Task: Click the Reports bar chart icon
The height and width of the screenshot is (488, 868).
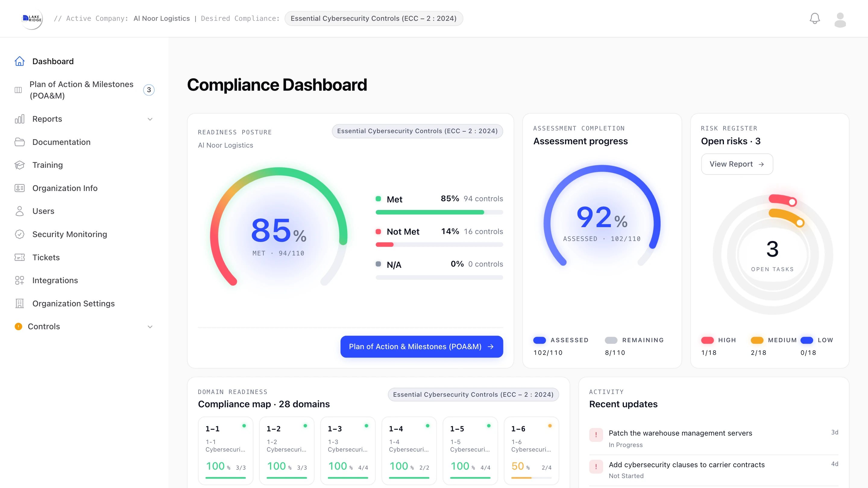Action: tap(20, 119)
